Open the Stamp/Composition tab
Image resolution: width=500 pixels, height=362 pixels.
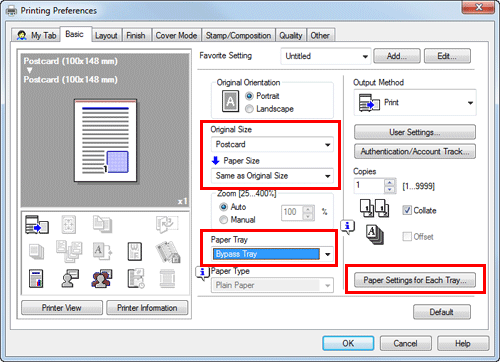coord(238,35)
